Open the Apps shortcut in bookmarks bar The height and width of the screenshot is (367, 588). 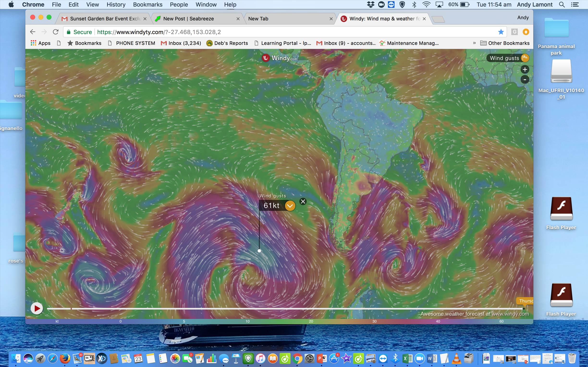41,43
